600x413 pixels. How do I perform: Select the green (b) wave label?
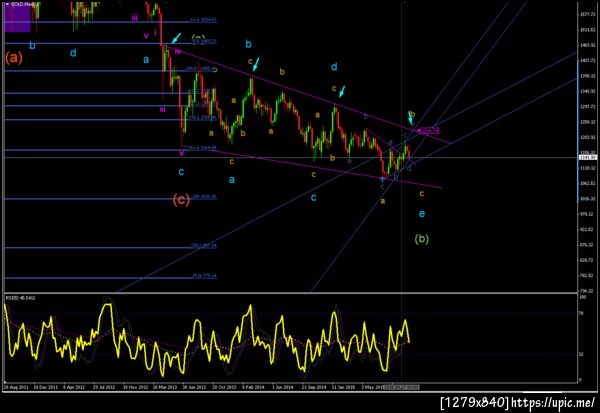(421, 239)
